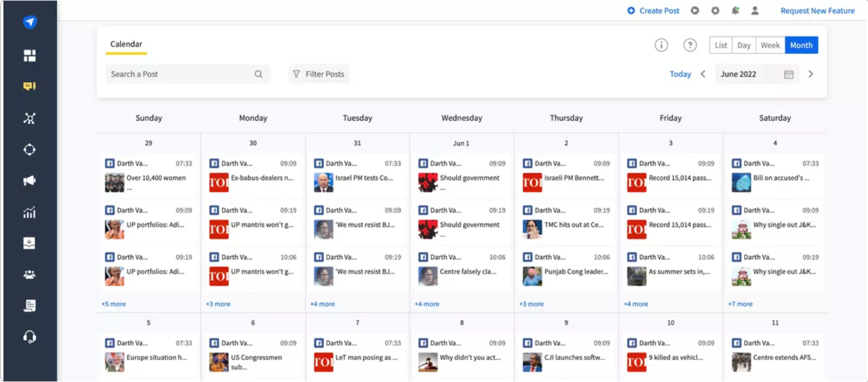Open the megaphone campaigns sidebar icon
The image size is (868, 382).
pos(29,181)
